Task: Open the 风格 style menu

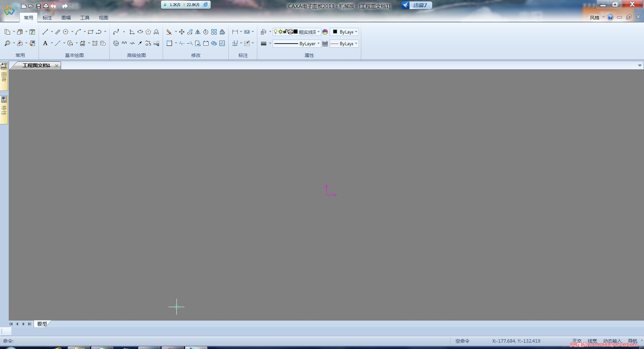Action: (x=597, y=17)
